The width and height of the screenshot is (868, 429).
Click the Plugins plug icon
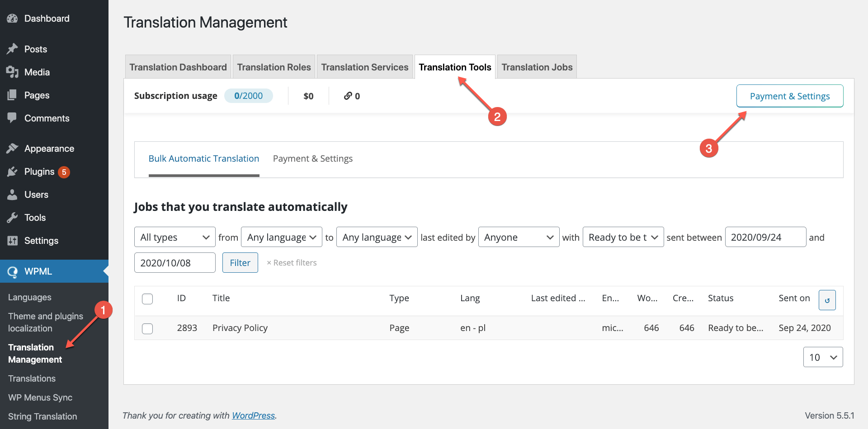(x=12, y=171)
